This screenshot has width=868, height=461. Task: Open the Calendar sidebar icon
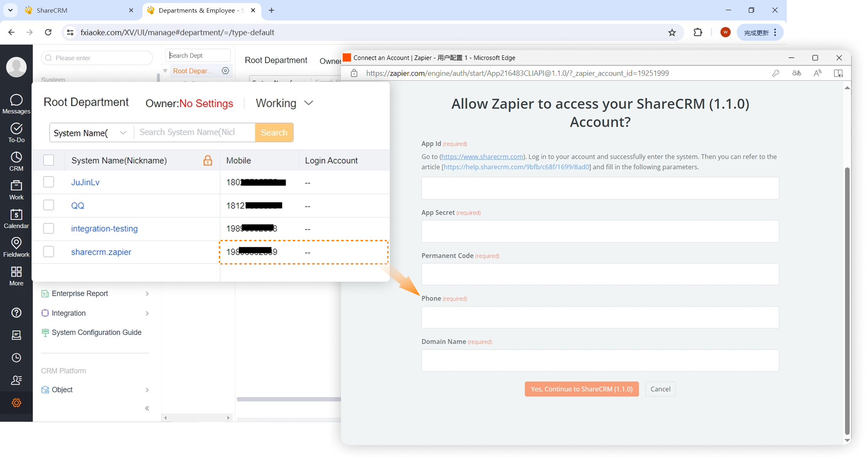click(x=16, y=219)
